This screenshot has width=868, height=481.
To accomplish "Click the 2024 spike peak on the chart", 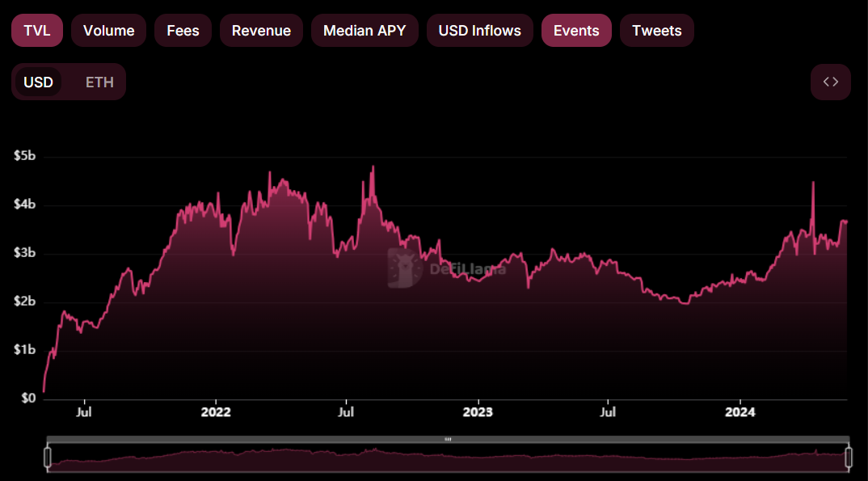I will click(x=812, y=183).
